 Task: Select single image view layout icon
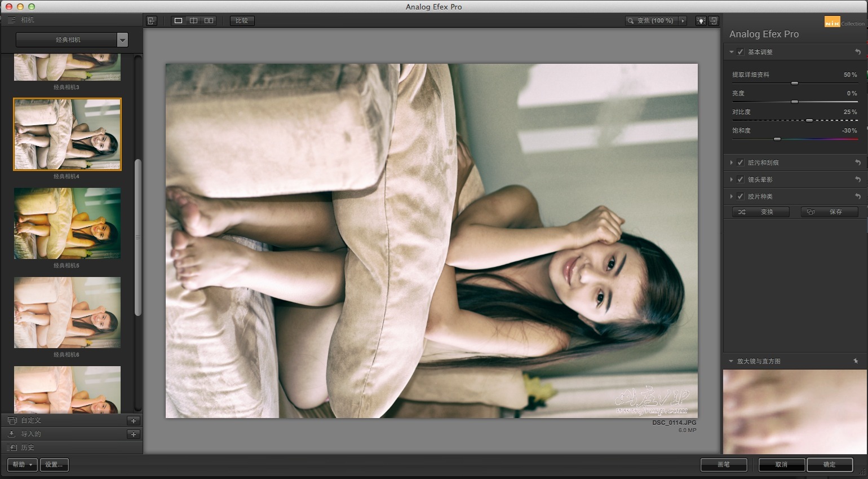(x=178, y=21)
